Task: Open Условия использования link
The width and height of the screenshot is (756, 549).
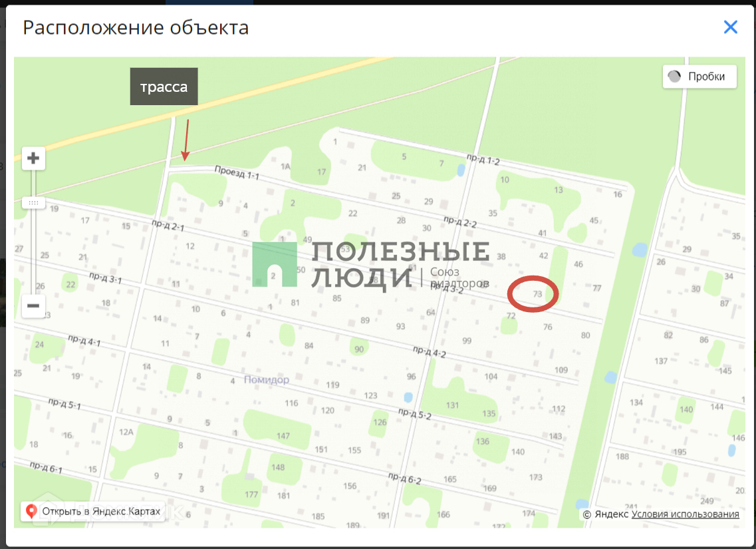Action: click(x=685, y=514)
